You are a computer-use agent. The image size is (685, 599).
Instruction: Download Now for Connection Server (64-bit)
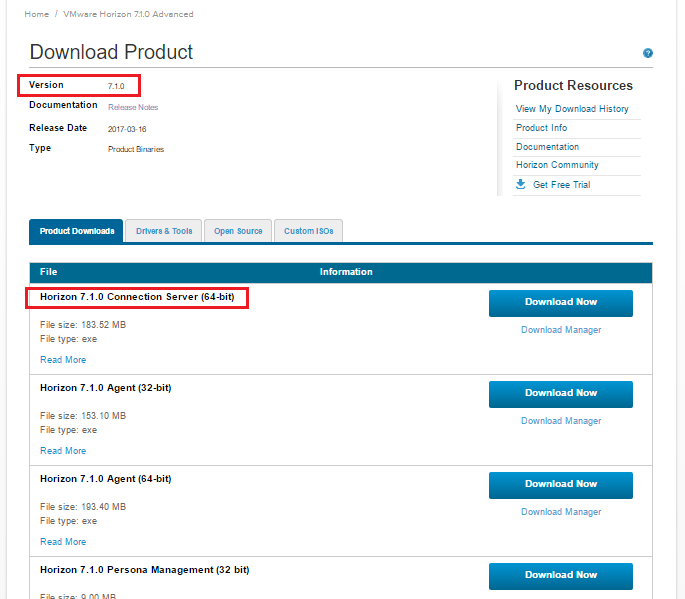[x=561, y=302]
